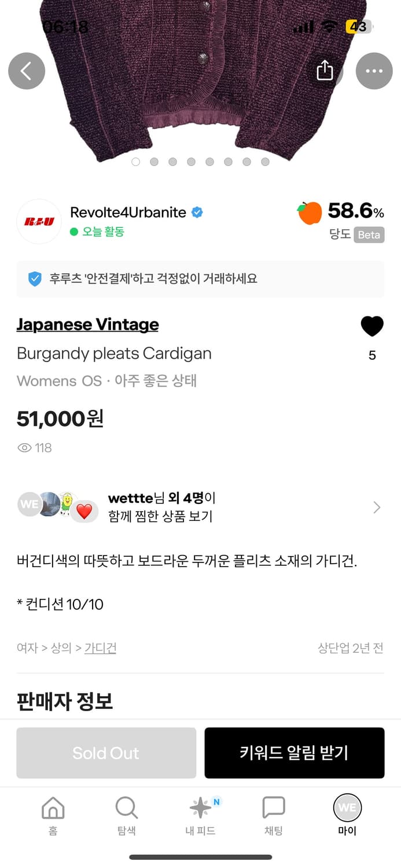Image resolution: width=401 pixels, height=868 pixels.
Task: Tap the share icon
Action: 325,71
